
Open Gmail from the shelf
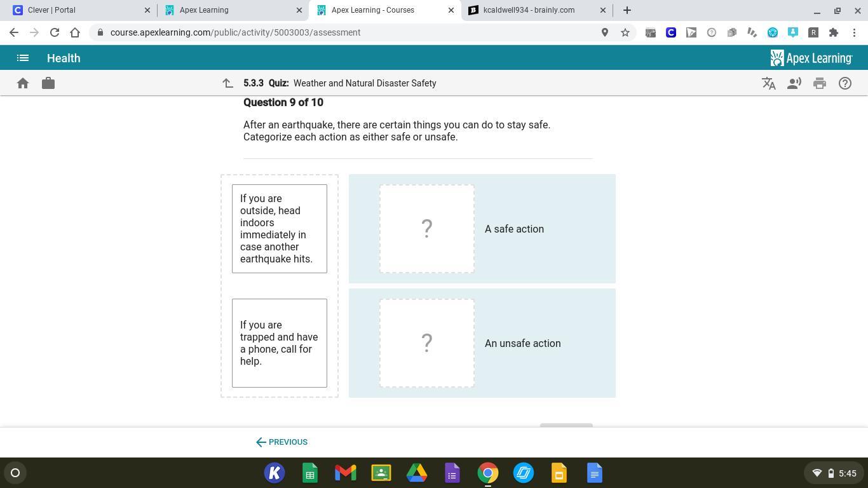346,473
